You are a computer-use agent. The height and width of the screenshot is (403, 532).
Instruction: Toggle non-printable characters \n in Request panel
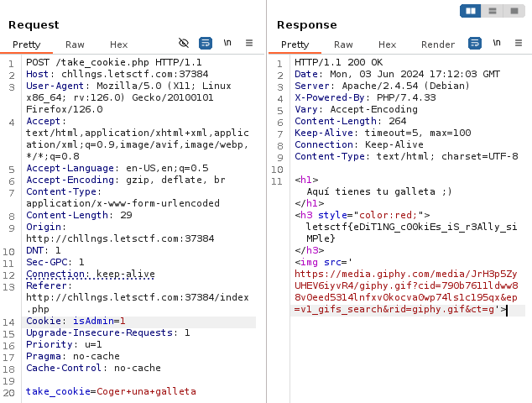(227, 43)
